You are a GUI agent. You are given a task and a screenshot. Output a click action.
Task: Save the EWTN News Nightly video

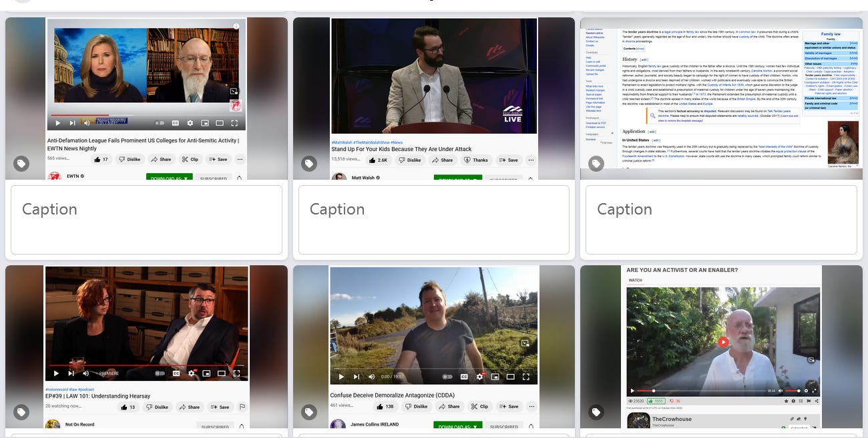(218, 160)
